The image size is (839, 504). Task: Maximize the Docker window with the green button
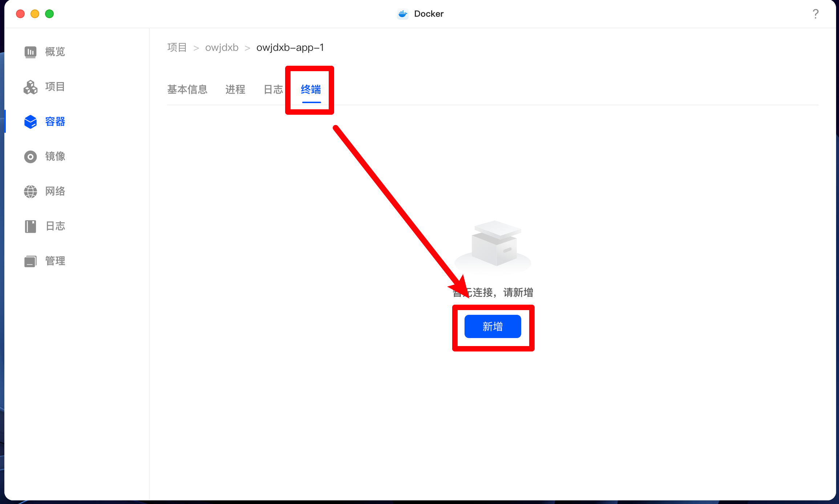click(49, 14)
